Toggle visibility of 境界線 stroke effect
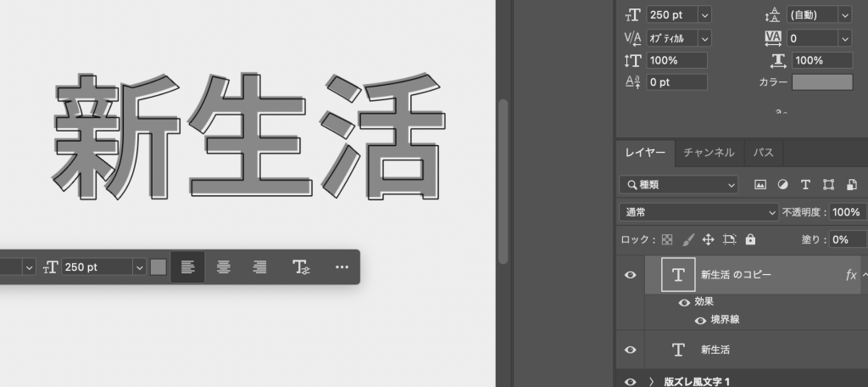This screenshot has width=868, height=387. pos(700,320)
